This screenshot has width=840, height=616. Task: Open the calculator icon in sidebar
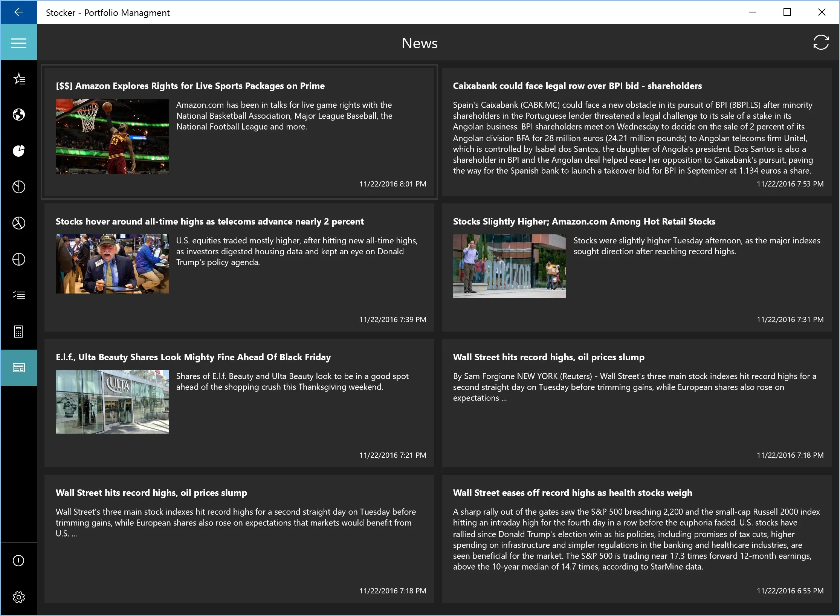point(18,332)
